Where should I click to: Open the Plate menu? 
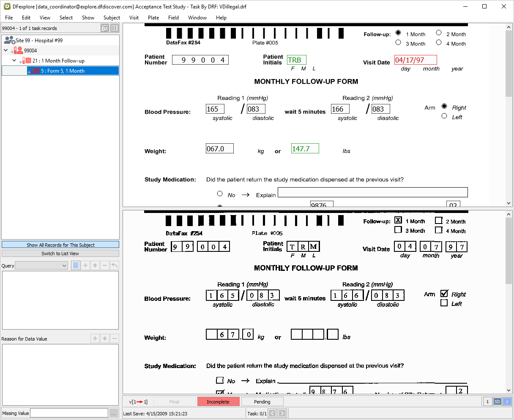[x=153, y=18]
